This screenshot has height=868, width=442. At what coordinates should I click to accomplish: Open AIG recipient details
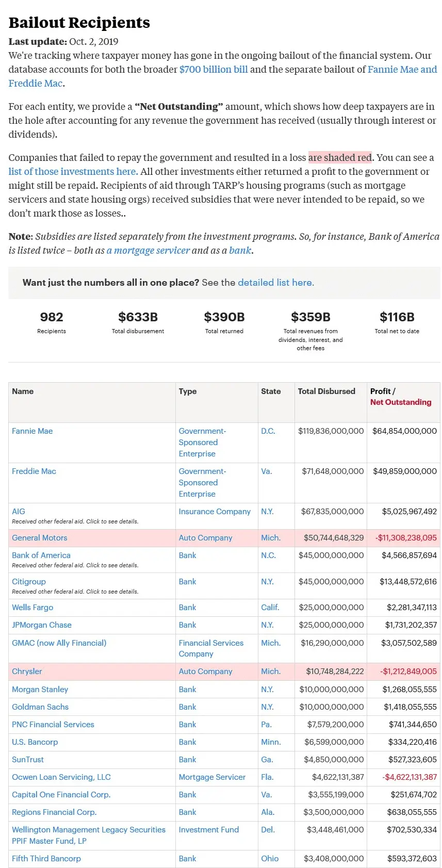click(x=19, y=511)
